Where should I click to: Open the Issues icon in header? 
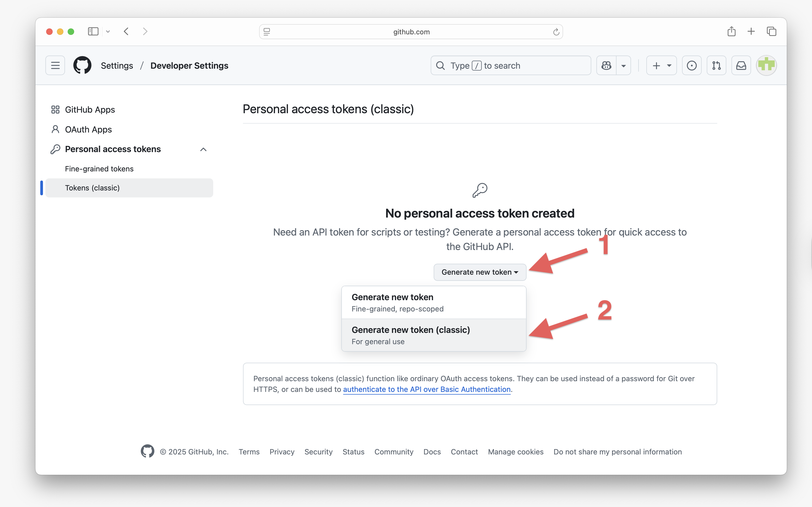pos(691,65)
